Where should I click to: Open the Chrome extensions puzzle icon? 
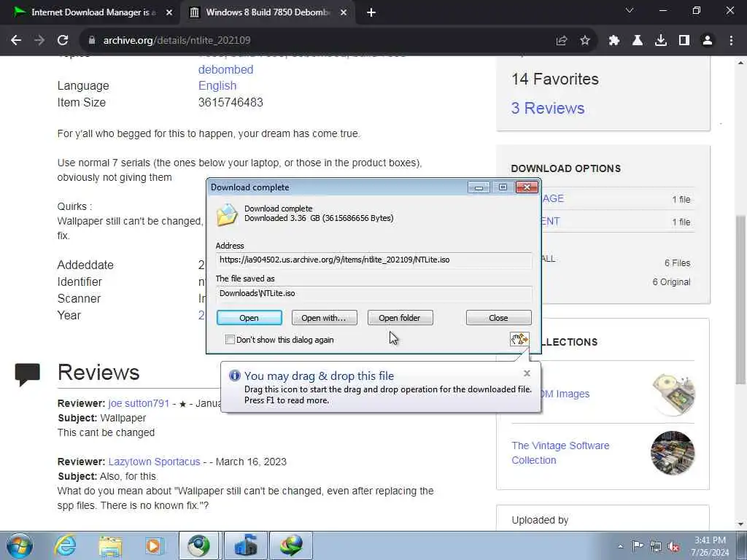click(614, 41)
